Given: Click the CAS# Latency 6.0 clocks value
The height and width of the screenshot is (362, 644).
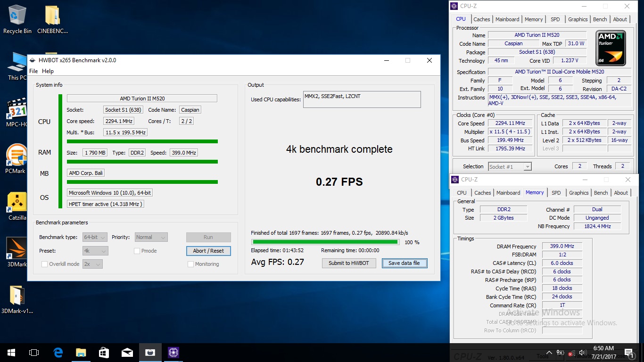Looking at the screenshot, I should [562, 263].
